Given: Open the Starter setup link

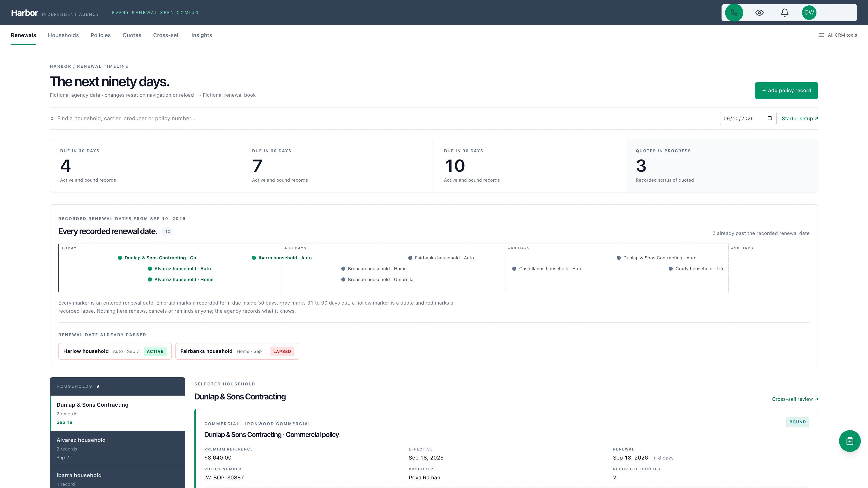Looking at the screenshot, I should coord(800,119).
